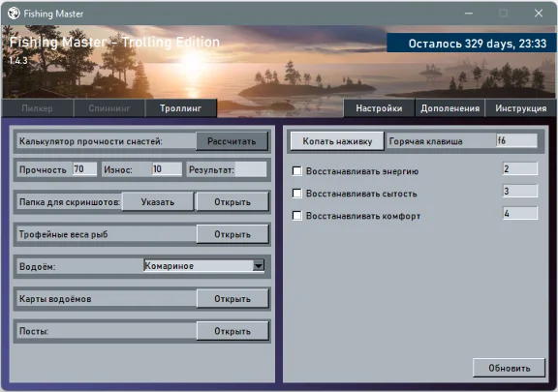
Task: Expand the Водоём dropdown arrow
Action: point(259,266)
